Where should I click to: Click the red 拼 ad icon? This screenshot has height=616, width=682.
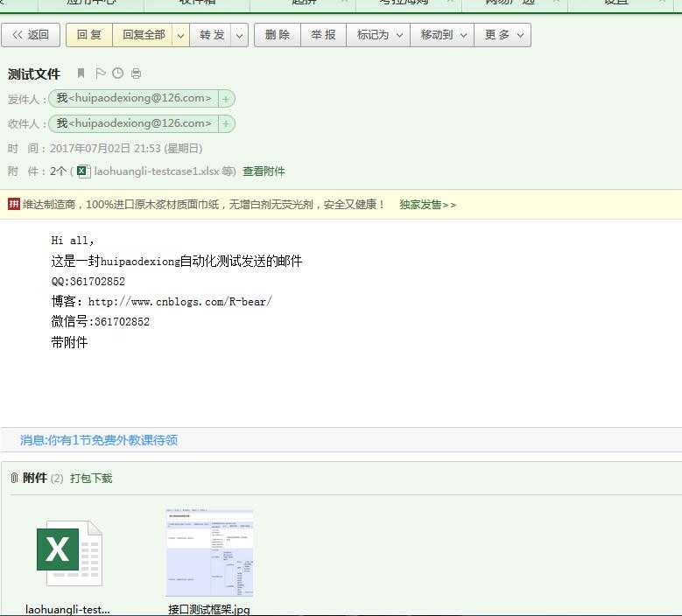pyautogui.click(x=14, y=204)
